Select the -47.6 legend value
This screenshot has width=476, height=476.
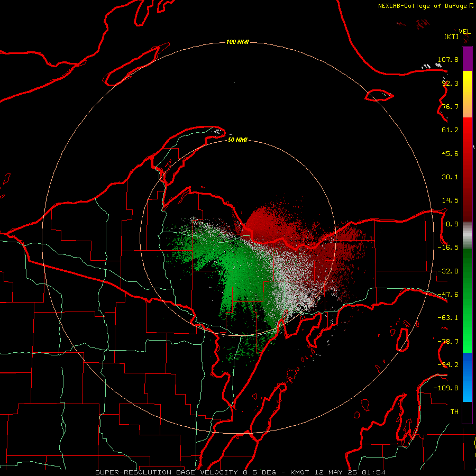pyautogui.click(x=448, y=295)
